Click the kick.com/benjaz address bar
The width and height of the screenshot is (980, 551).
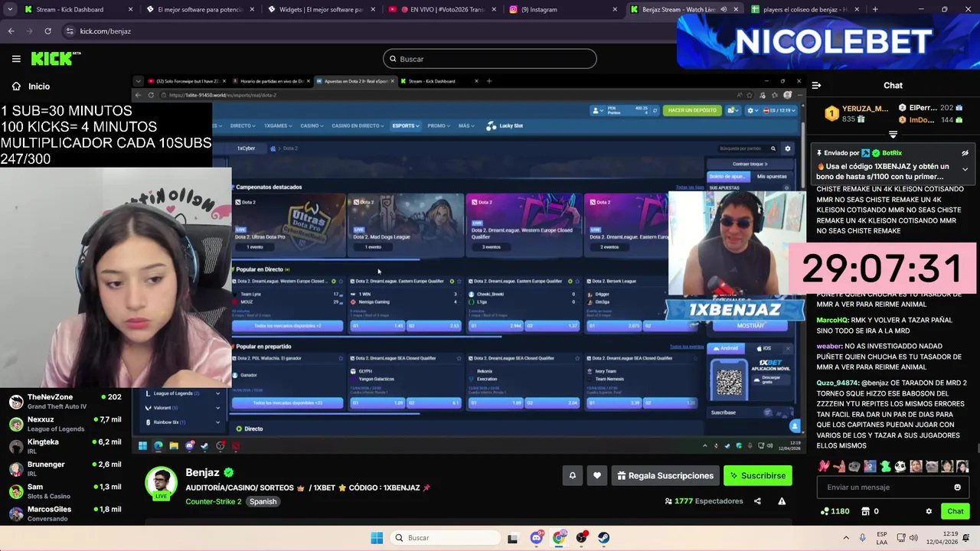367,31
